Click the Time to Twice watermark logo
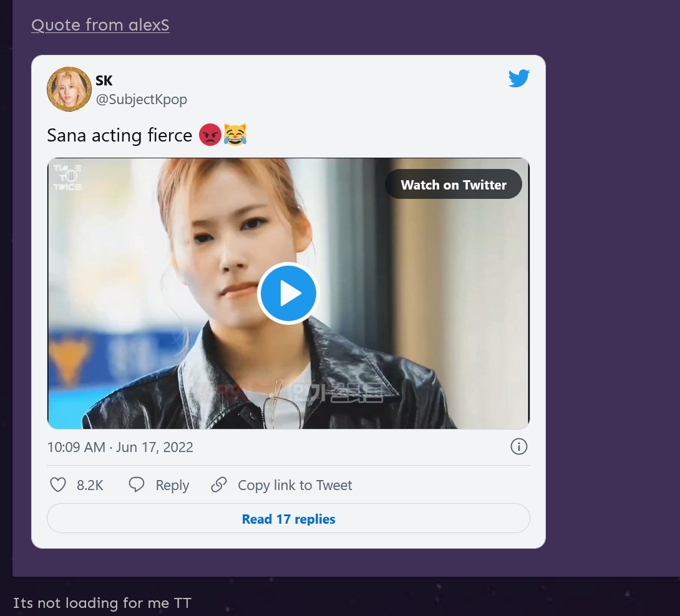 (x=68, y=177)
